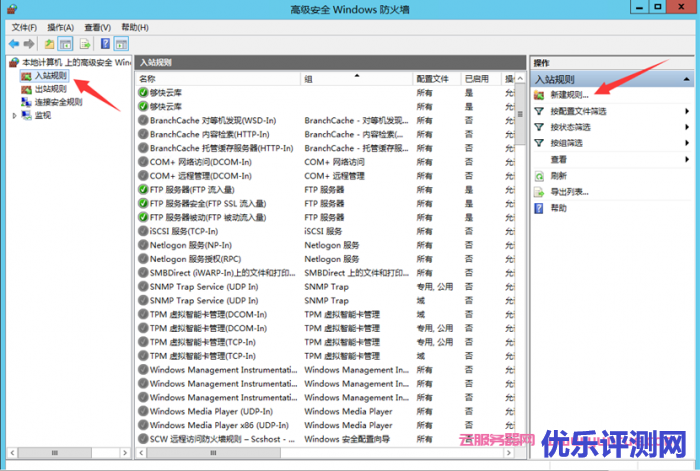Screen dimensions: 700x471
Task: Click gray icon of Netlogon 服务(NP-In) rule
Action: point(143,245)
